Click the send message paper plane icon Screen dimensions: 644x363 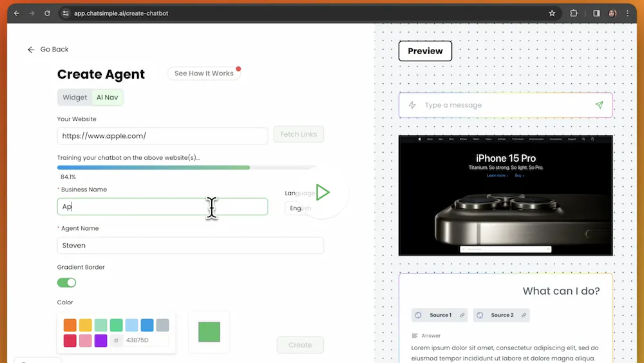click(599, 105)
